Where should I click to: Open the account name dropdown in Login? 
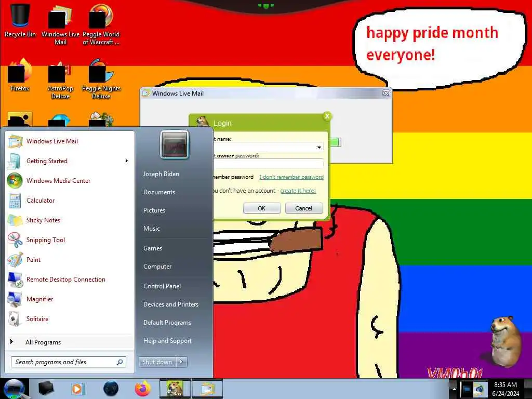coord(319,147)
